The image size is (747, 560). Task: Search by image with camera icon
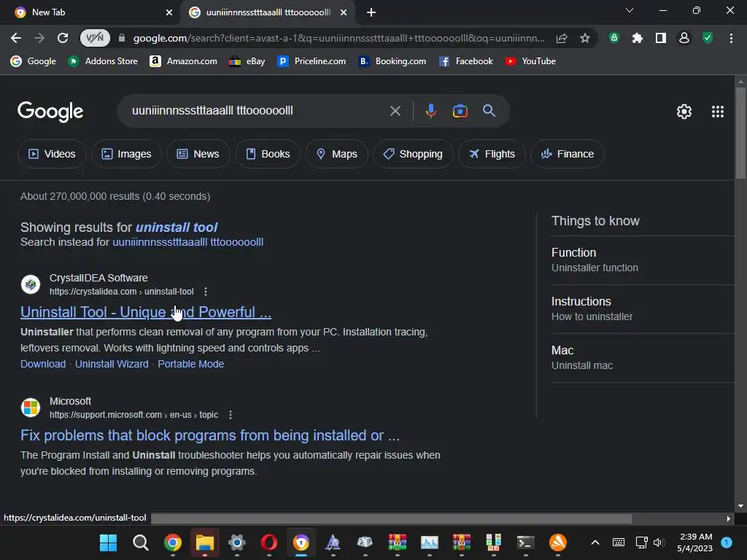(460, 111)
